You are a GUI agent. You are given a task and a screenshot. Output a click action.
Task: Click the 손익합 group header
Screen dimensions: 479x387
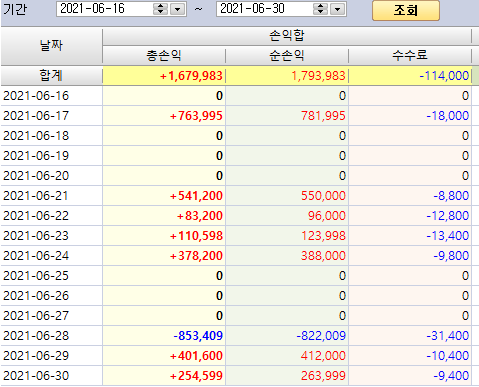pyautogui.click(x=287, y=36)
